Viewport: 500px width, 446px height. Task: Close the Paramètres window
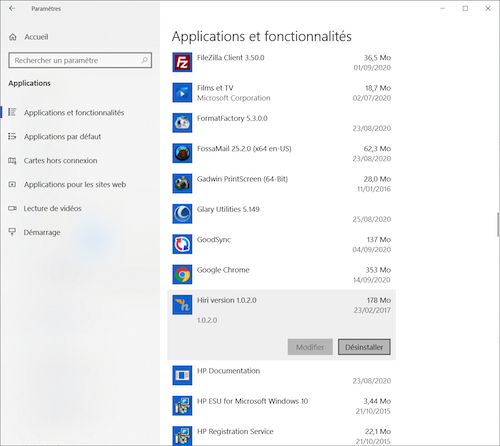click(488, 8)
